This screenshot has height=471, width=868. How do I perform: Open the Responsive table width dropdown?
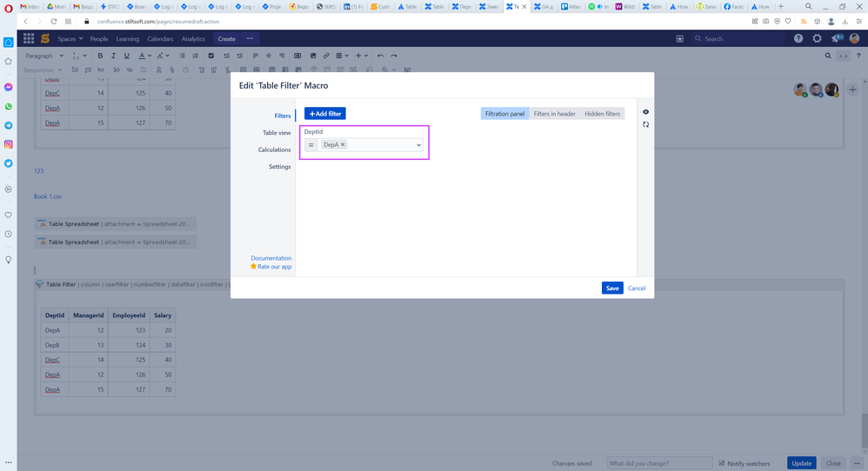[x=43, y=70]
